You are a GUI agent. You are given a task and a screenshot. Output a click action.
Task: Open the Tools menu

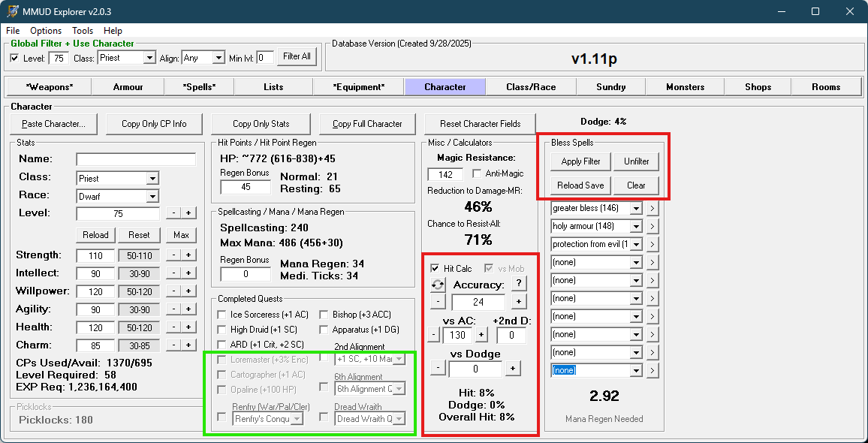click(x=83, y=31)
